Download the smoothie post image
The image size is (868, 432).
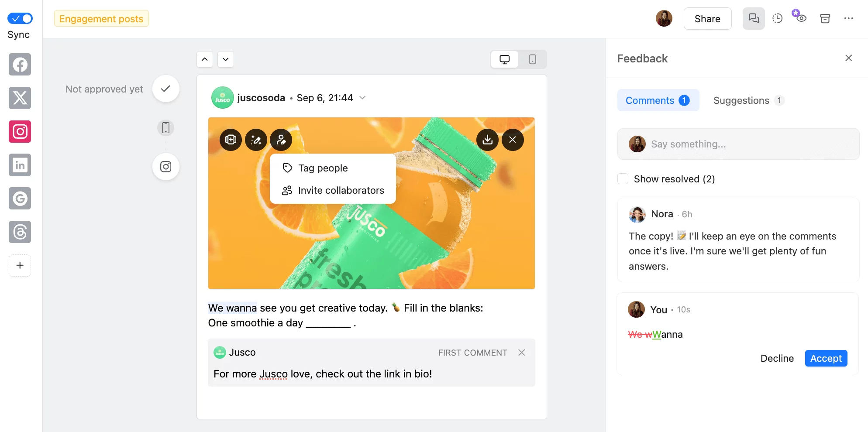tap(487, 140)
